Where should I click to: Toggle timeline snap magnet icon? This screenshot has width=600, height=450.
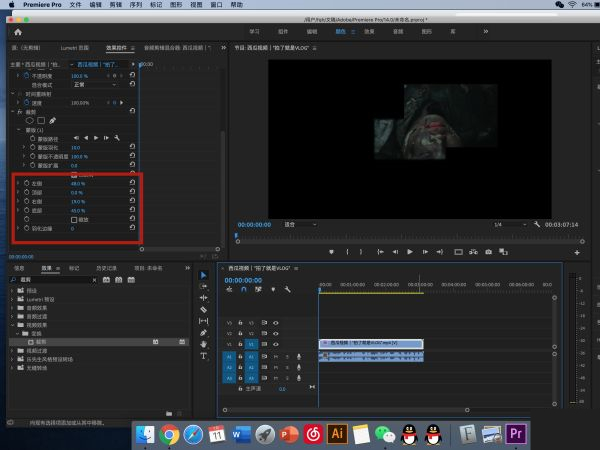(244, 290)
